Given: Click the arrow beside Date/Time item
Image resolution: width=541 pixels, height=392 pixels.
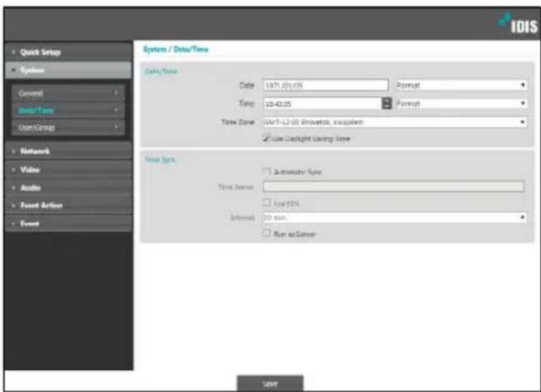Looking at the screenshot, I should click(x=116, y=110).
